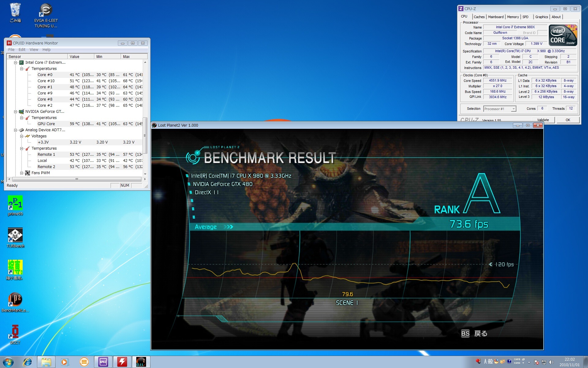
Task: Collapse the Voltages tree branch
Action: coord(22,136)
